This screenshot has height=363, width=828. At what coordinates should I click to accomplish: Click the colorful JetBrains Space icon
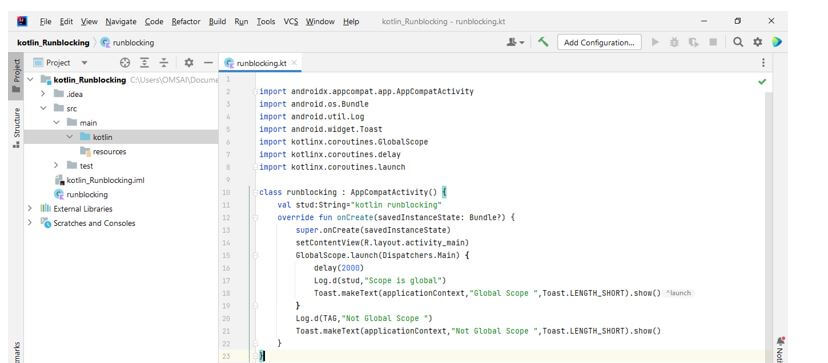(777, 42)
